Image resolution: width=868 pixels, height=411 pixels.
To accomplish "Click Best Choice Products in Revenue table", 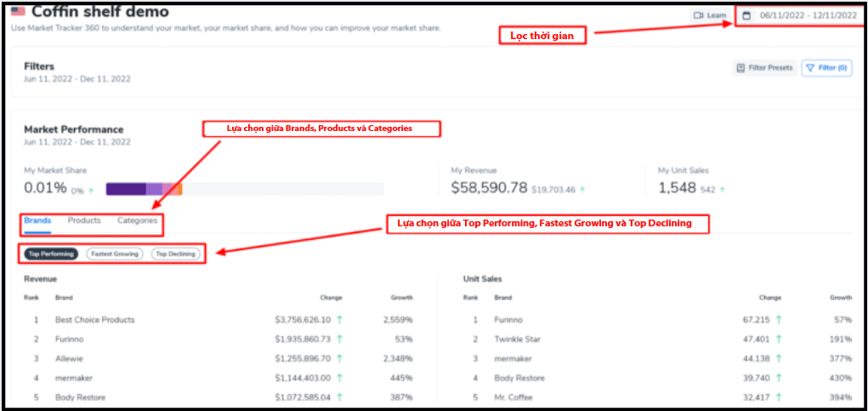I will pos(94,320).
